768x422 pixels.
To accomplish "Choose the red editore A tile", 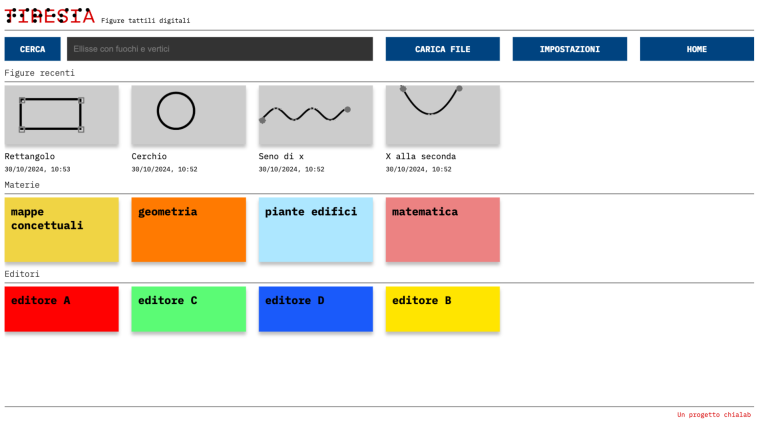I will pos(61,309).
